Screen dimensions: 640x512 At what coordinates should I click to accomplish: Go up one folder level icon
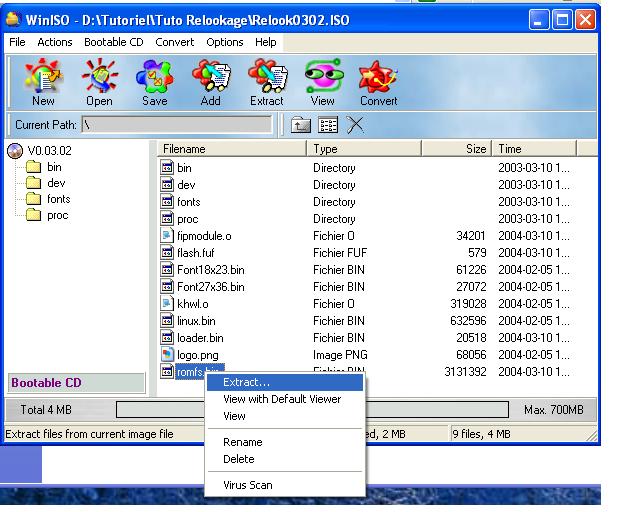pyautogui.click(x=301, y=125)
